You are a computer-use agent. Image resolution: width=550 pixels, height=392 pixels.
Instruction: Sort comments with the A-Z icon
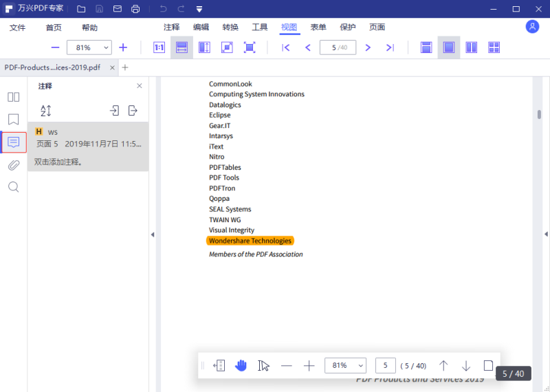pyautogui.click(x=46, y=111)
